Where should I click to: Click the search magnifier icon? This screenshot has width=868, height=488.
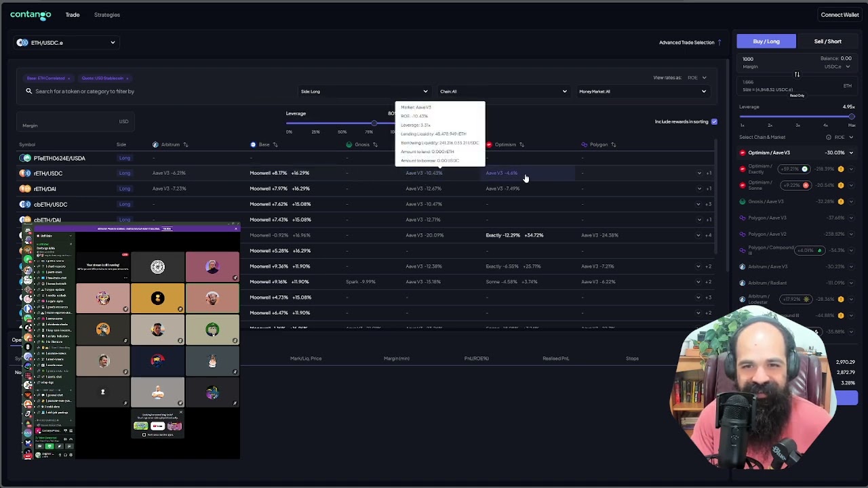(x=29, y=91)
